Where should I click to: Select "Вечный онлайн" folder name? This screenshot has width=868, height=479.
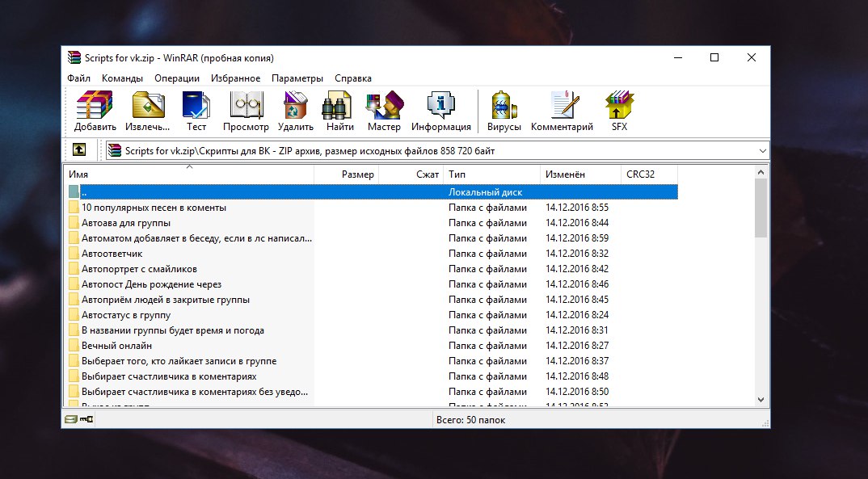pyautogui.click(x=117, y=346)
